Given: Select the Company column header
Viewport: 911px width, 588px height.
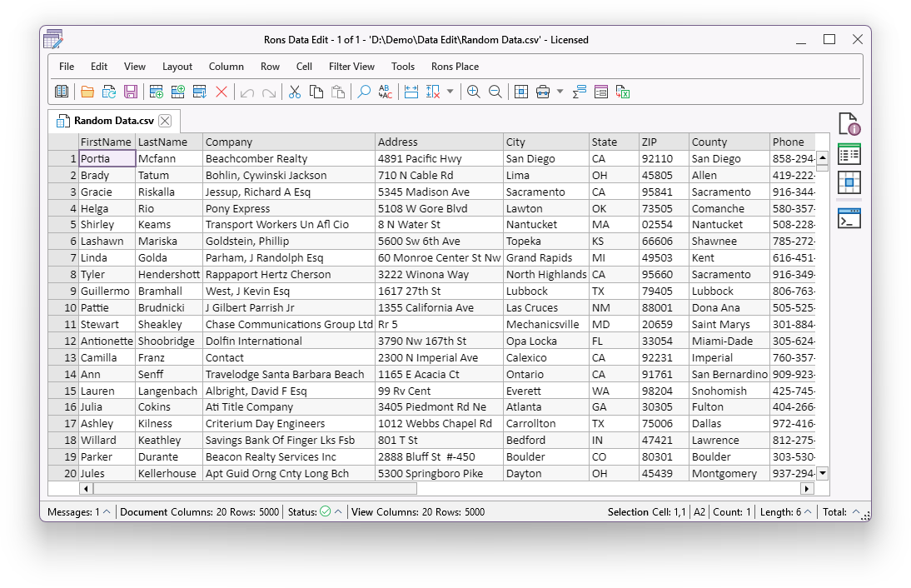Looking at the screenshot, I should click(289, 142).
